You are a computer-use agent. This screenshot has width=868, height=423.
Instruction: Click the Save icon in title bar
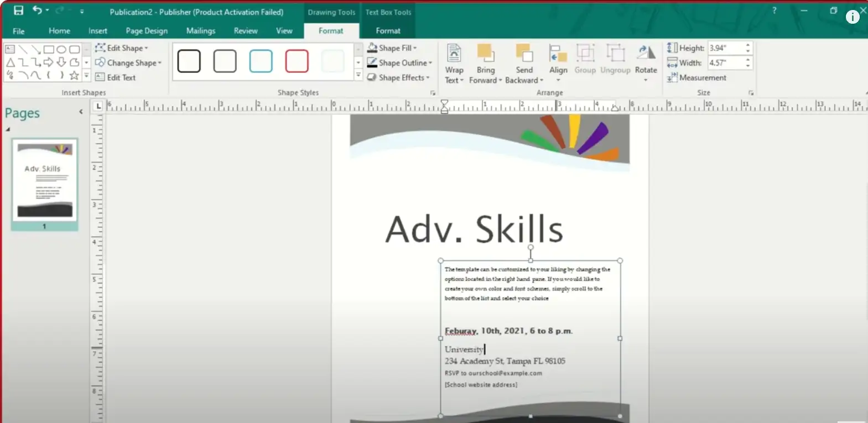coord(19,11)
